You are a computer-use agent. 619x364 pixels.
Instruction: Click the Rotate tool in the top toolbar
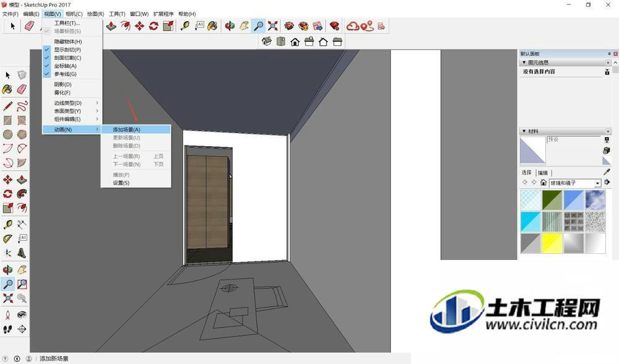(154, 26)
